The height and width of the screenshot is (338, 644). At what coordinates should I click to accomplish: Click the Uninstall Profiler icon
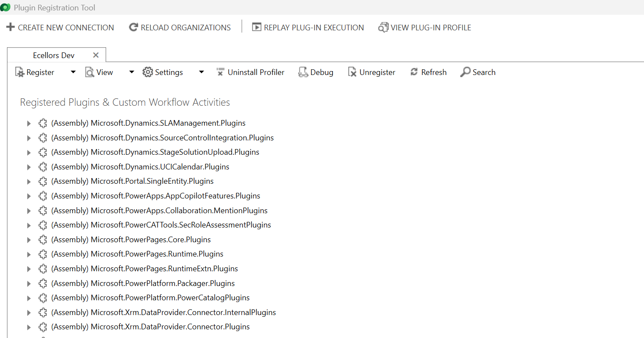tap(221, 72)
